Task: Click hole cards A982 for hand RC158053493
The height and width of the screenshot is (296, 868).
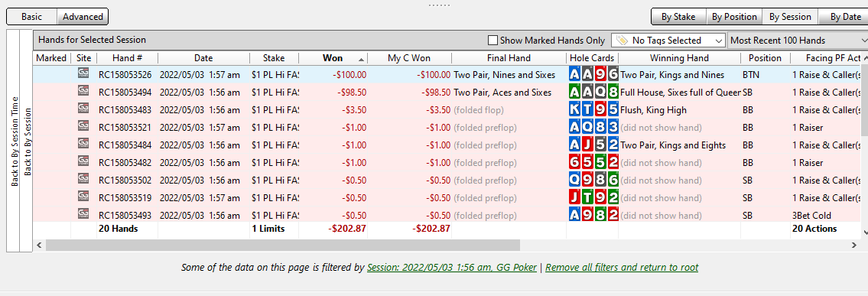Action: click(594, 215)
